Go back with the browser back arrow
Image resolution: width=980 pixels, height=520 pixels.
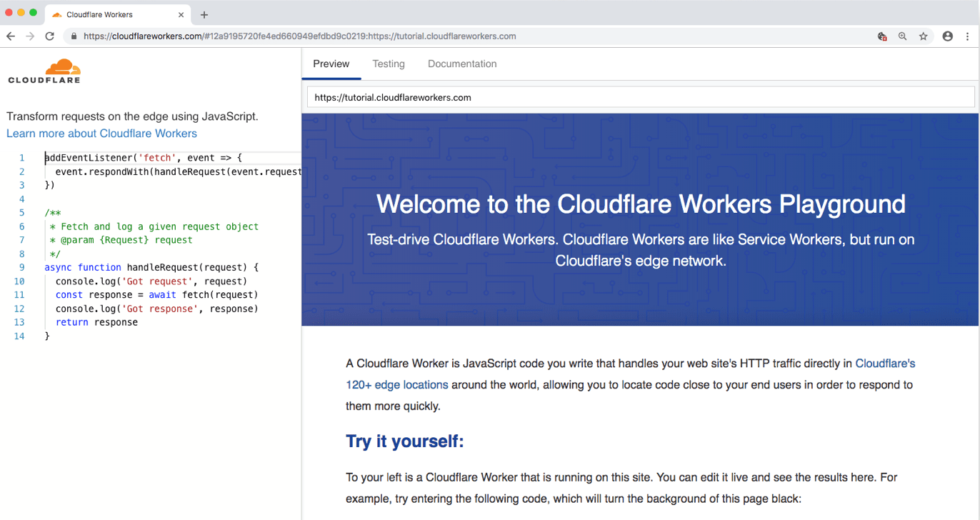11,36
